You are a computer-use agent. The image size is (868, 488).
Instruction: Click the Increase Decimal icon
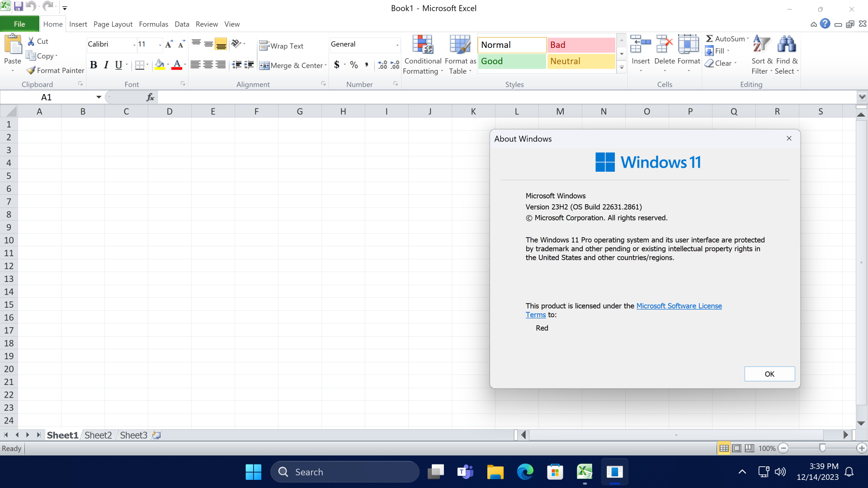[x=382, y=65]
